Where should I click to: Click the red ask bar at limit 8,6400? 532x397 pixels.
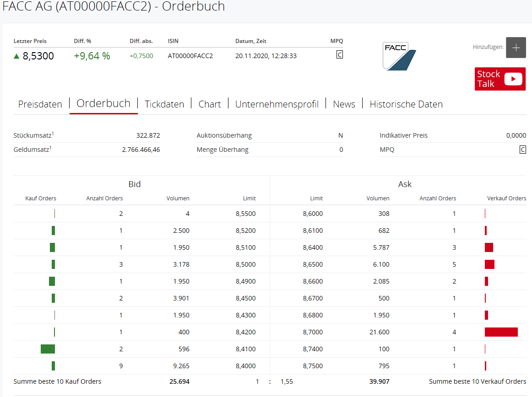point(489,247)
